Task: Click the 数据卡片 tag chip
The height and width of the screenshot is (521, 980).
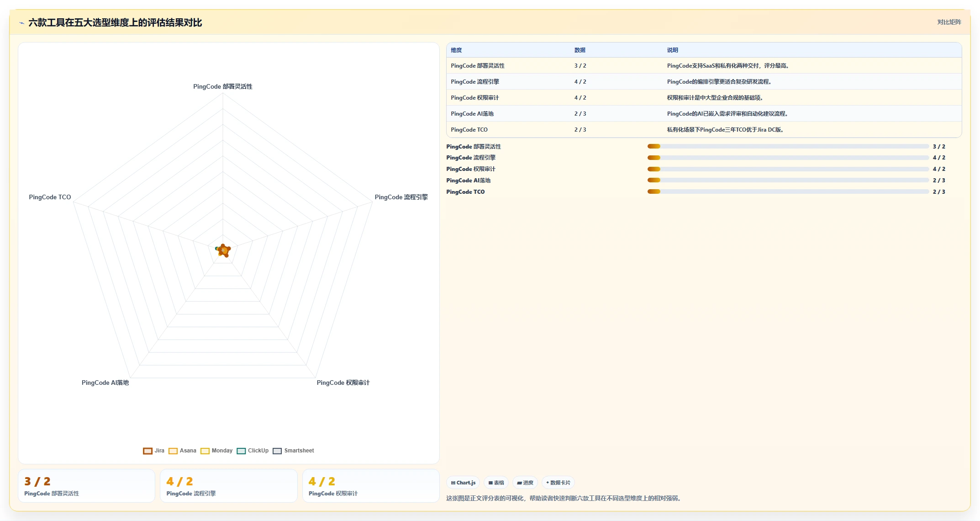Action: point(558,483)
